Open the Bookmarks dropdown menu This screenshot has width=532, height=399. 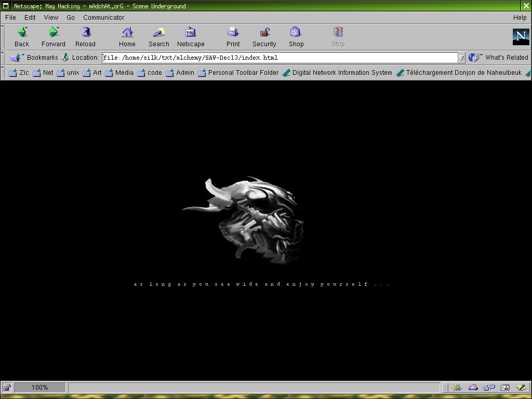(34, 58)
